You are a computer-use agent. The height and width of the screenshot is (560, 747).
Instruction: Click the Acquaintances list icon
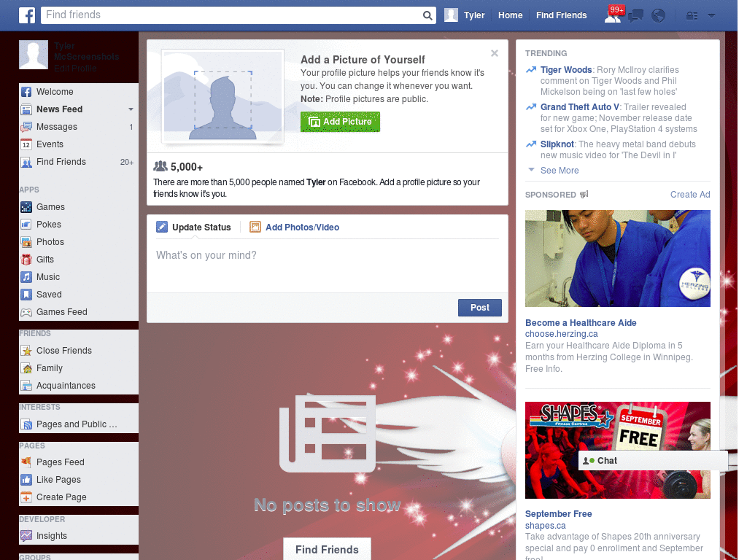click(26, 386)
